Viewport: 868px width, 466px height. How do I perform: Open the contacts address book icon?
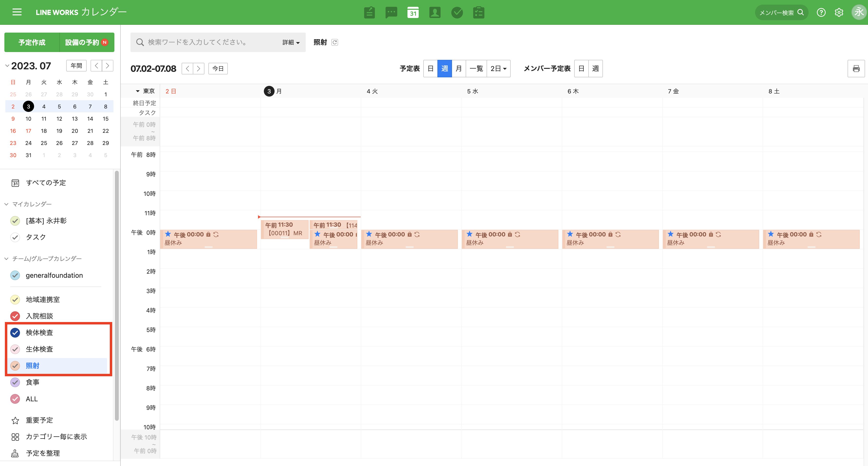coord(435,12)
